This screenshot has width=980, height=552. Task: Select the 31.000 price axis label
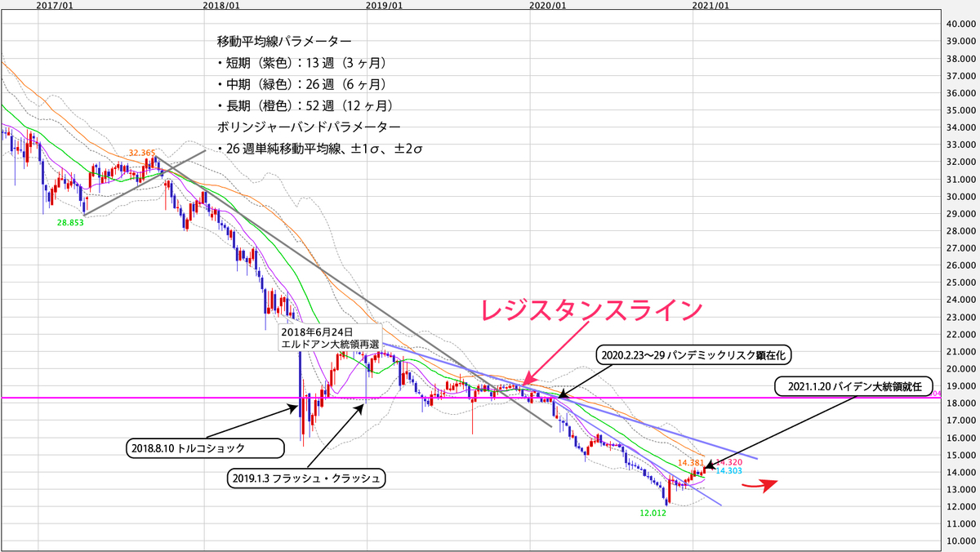[961, 179]
